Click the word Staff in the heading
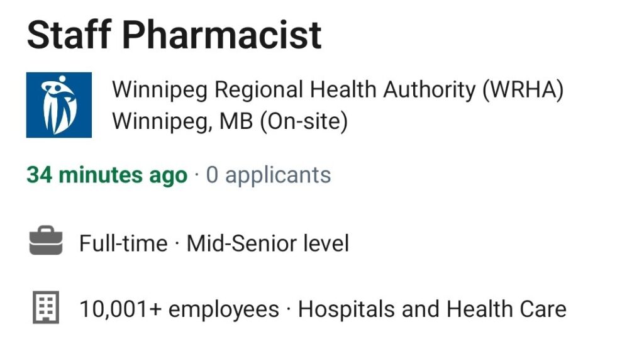Screen dimensions: 644x339 click(x=69, y=35)
